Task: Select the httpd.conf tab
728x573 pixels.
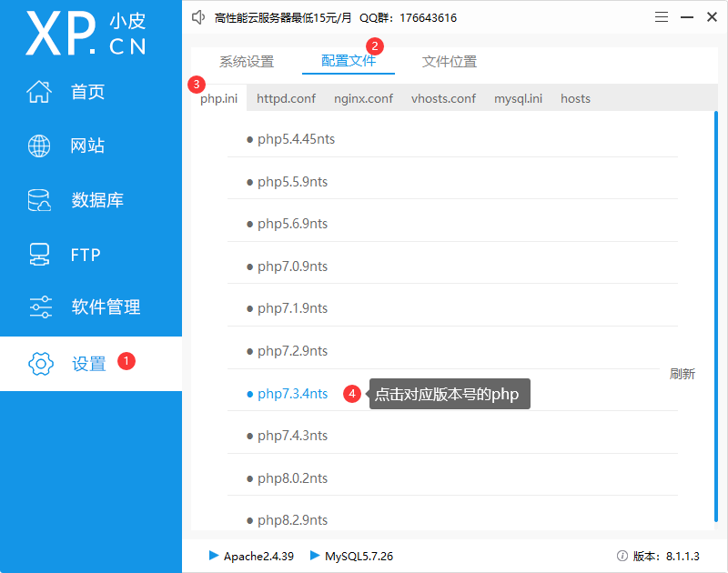Action: point(286,98)
